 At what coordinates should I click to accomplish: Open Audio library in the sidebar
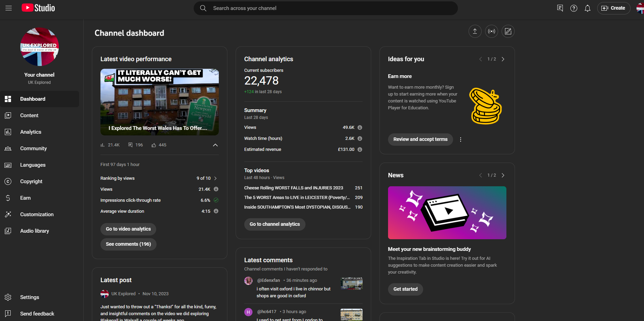(40, 231)
